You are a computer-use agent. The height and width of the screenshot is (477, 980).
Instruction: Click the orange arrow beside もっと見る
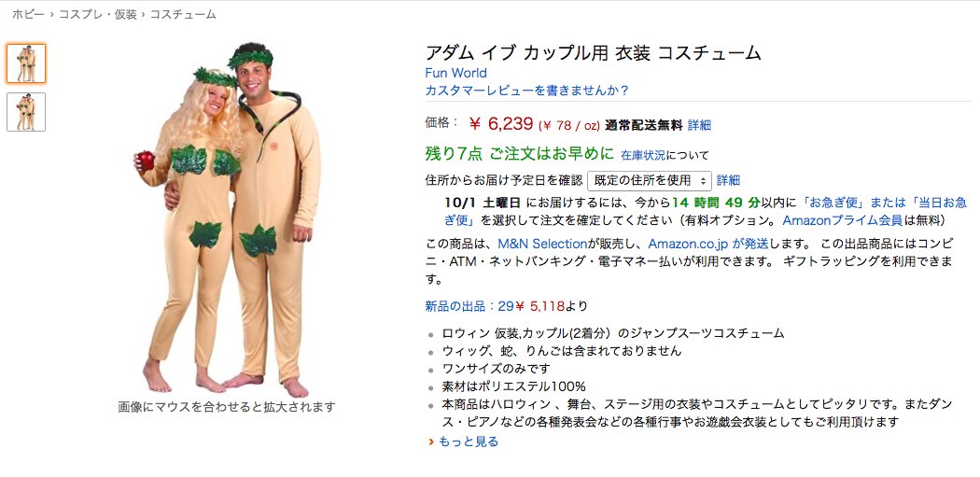tap(430, 442)
